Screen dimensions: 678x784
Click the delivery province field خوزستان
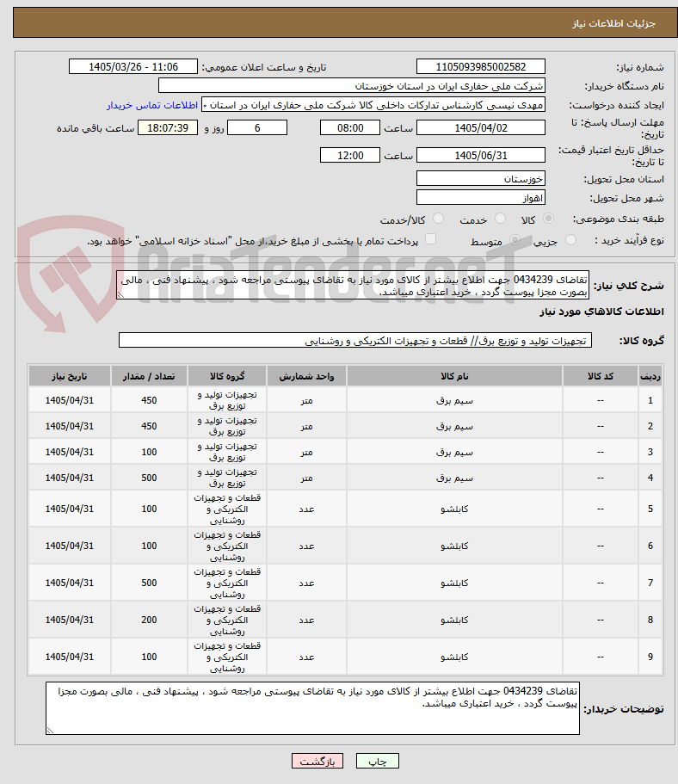pos(480,178)
